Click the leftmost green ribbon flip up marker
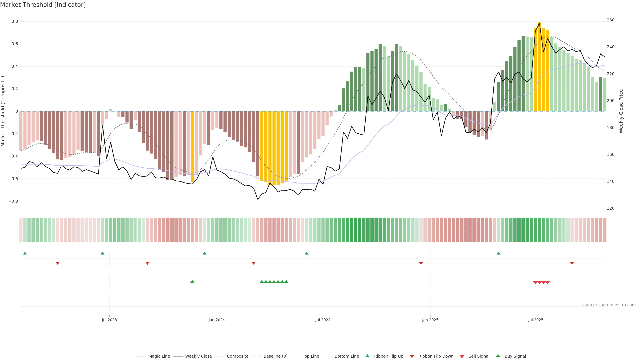This screenshot has width=644, height=362. click(25, 253)
